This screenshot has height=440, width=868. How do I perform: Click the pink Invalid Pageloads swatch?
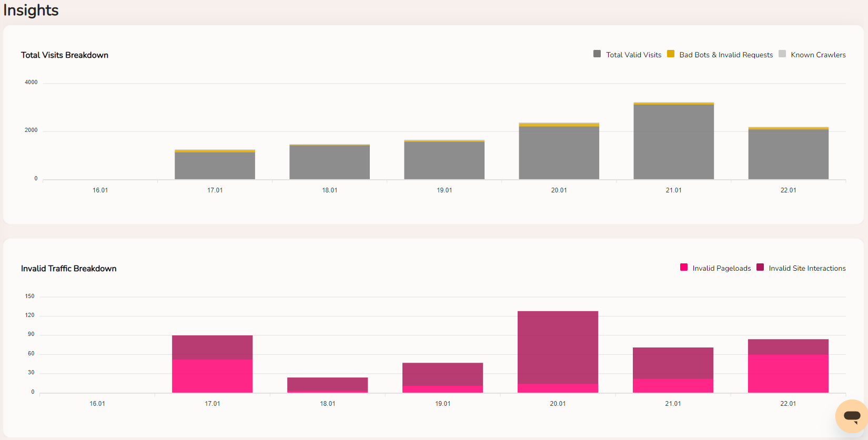684,267
